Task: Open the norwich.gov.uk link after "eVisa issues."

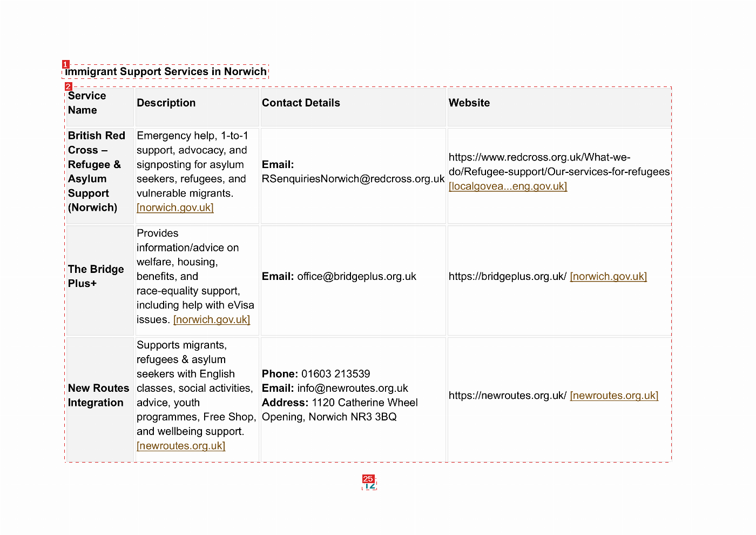Action: tap(212, 319)
